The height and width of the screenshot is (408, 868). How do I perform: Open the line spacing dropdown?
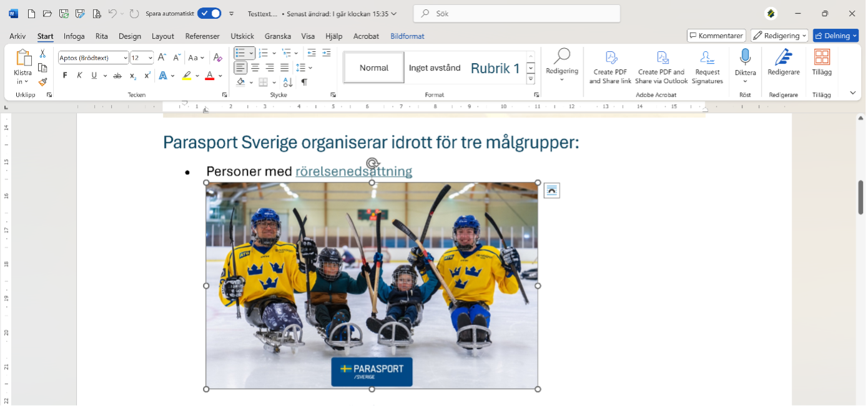[x=304, y=67]
